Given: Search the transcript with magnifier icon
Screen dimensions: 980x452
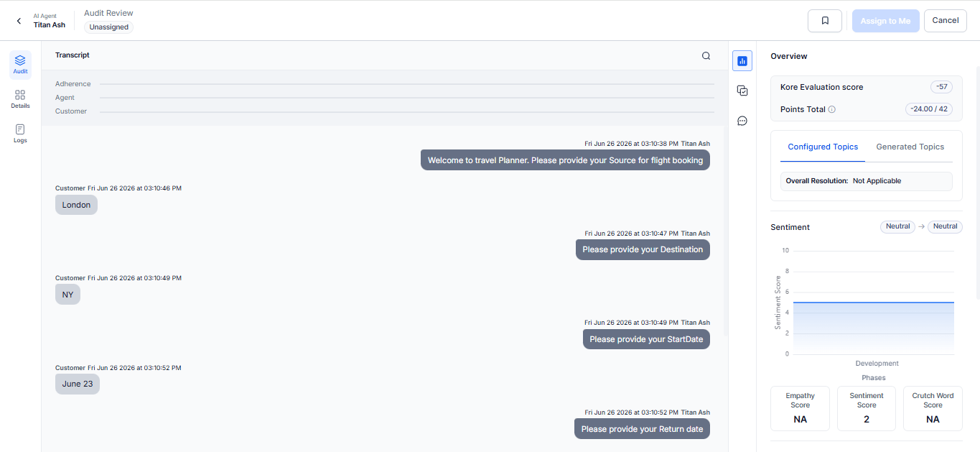Looking at the screenshot, I should (x=706, y=55).
